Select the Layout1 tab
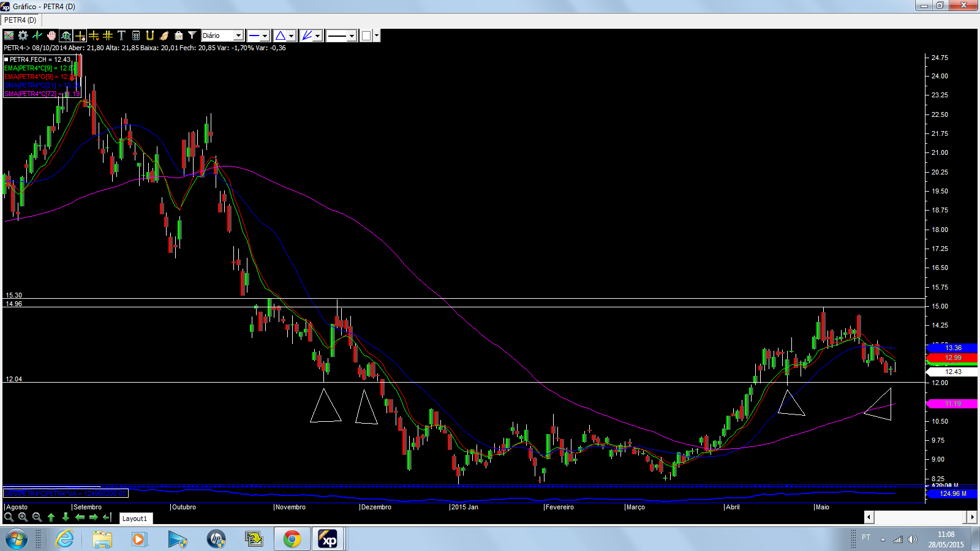 pyautogui.click(x=135, y=519)
